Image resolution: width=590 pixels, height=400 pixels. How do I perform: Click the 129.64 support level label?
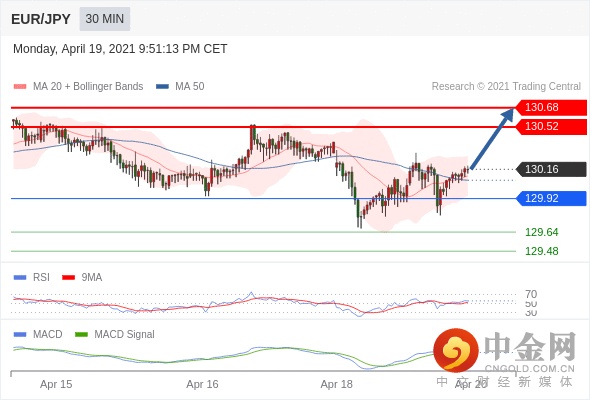(x=541, y=232)
